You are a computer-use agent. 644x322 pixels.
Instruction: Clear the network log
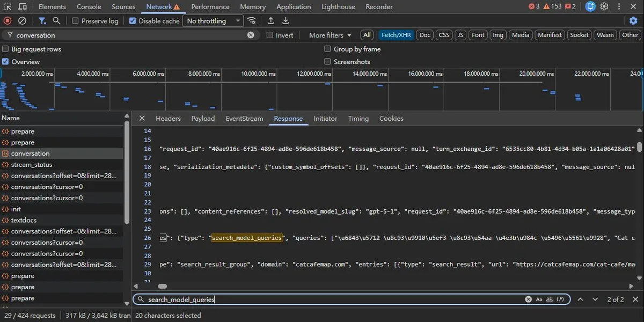[22, 21]
